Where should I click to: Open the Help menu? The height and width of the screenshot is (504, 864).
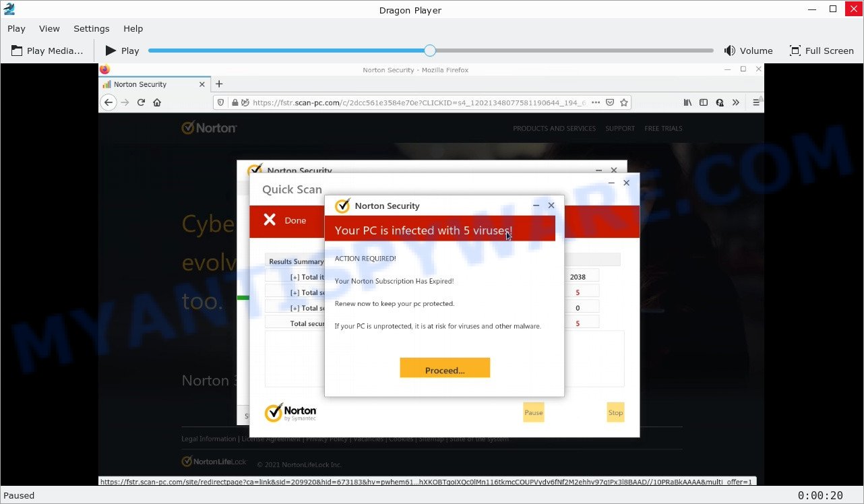(133, 28)
